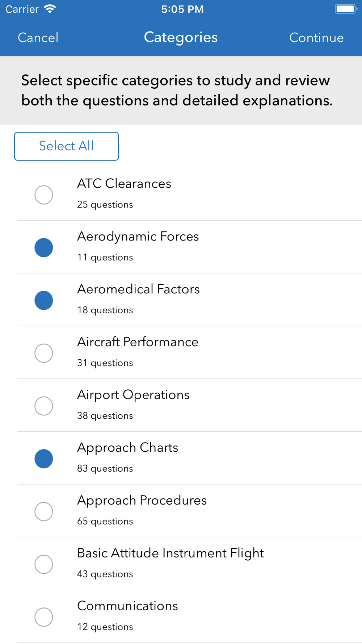Select the Basic Attitude Instrument Flight circle
The width and height of the screenshot is (362, 644).
[x=44, y=564]
